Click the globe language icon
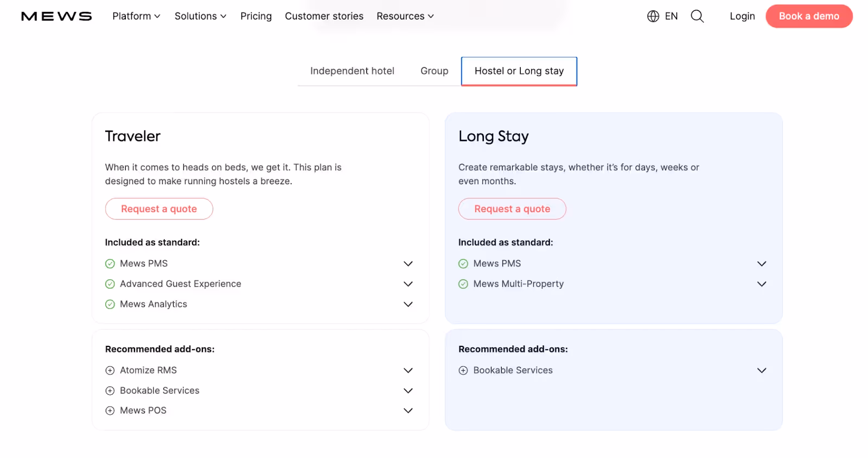This screenshot has height=458, width=868. point(653,16)
